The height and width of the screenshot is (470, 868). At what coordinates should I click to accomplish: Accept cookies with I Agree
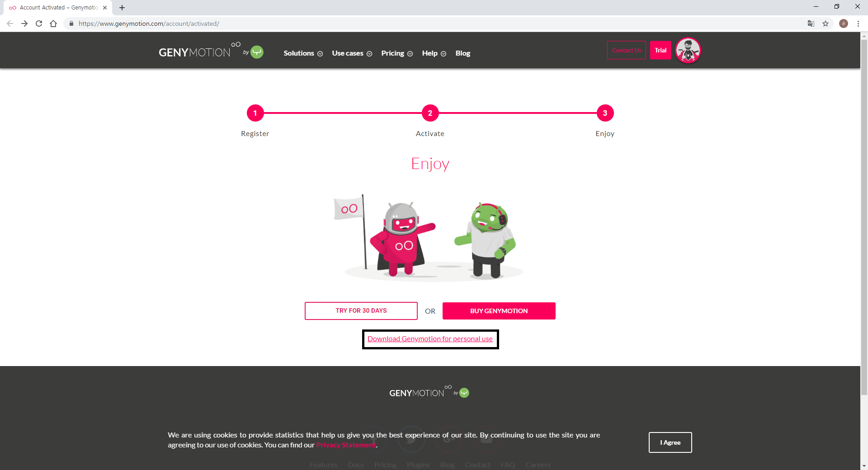coord(670,442)
